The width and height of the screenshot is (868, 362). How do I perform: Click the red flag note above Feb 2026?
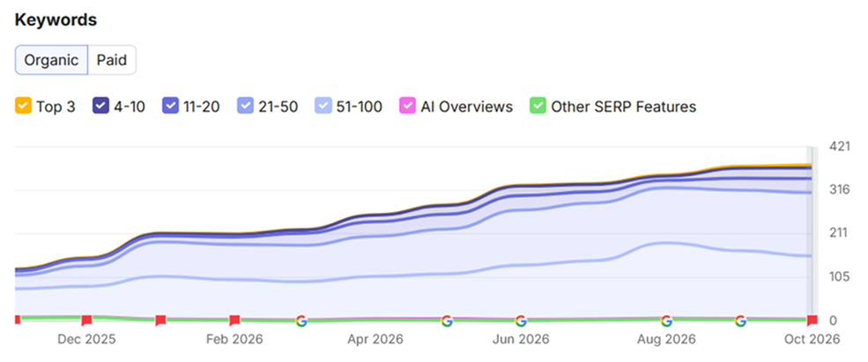234,321
